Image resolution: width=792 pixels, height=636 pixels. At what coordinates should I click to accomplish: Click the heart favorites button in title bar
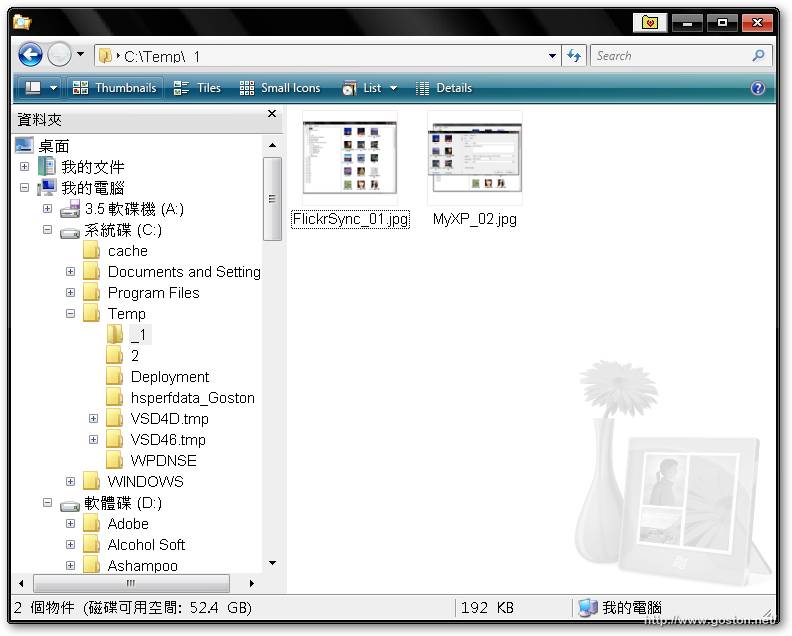pyautogui.click(x=650, y=23)
